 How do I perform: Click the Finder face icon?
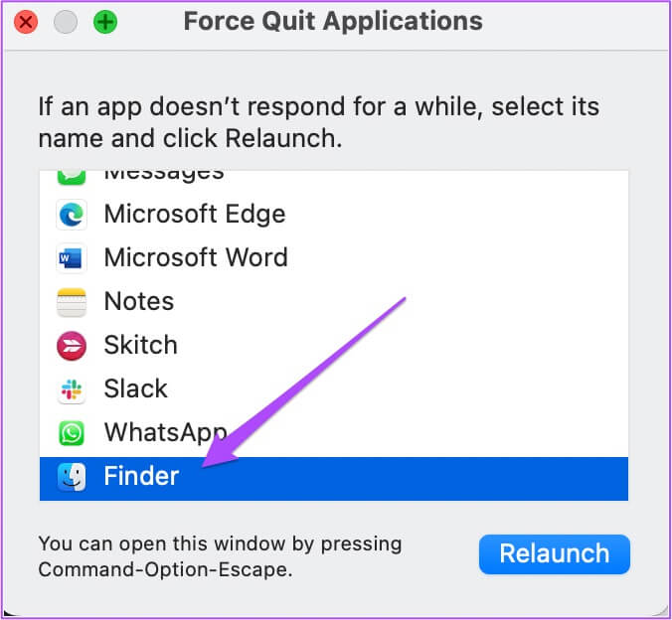point(73,477)
